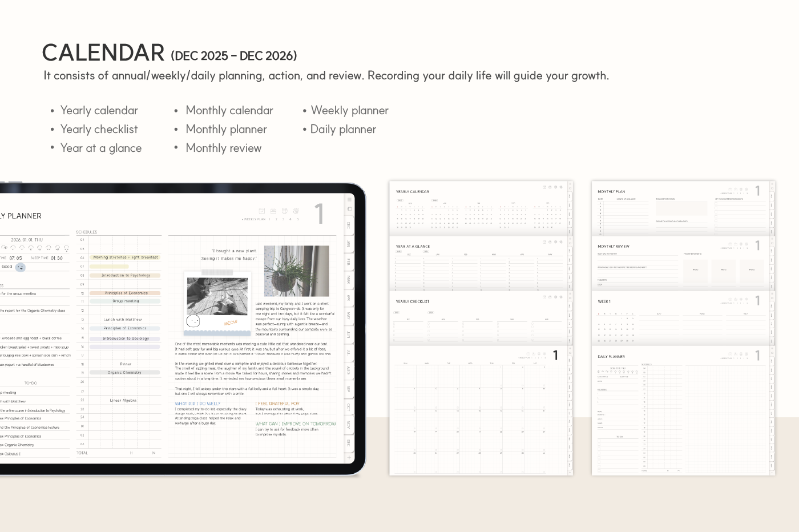Screen dimensions: 799x532
Task: Open the hamburger menu above the month tabs
Action: 349,199
